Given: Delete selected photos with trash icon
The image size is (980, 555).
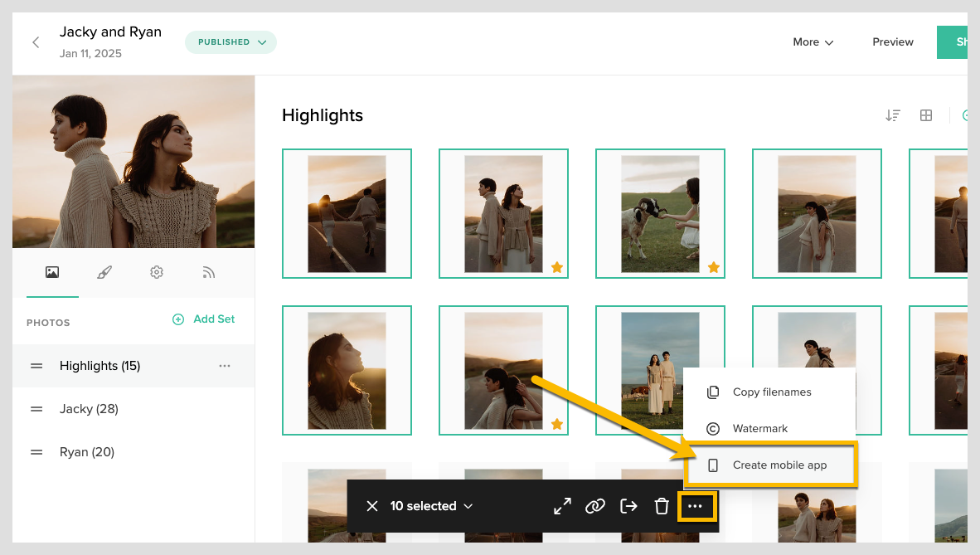Looking at the screenshot, I should point(662,506).
